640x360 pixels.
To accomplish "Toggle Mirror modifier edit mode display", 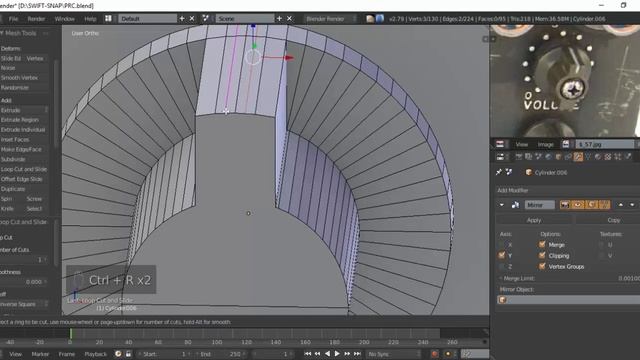I will [x=591, y=205].
